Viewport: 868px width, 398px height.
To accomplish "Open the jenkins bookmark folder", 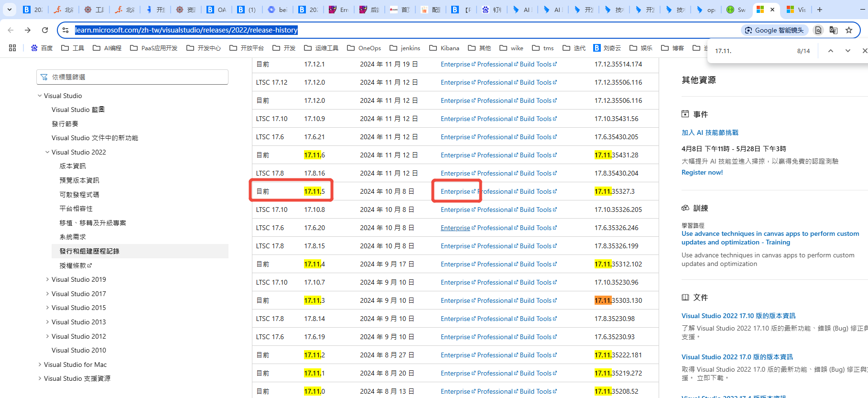I will click(405, 48).
